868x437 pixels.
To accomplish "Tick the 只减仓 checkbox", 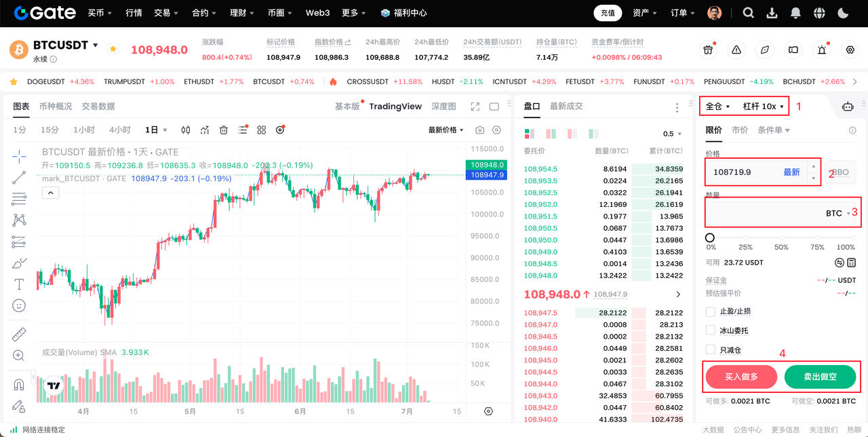I will coord(711,349).
